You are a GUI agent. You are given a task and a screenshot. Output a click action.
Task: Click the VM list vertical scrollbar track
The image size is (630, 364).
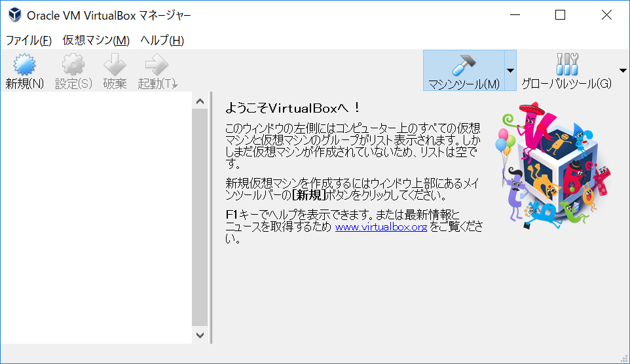tap(200, 217)
